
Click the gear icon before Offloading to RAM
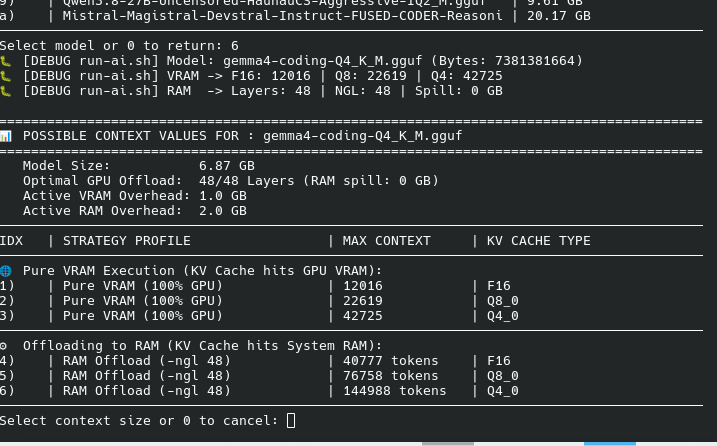[x=4, y=346]
